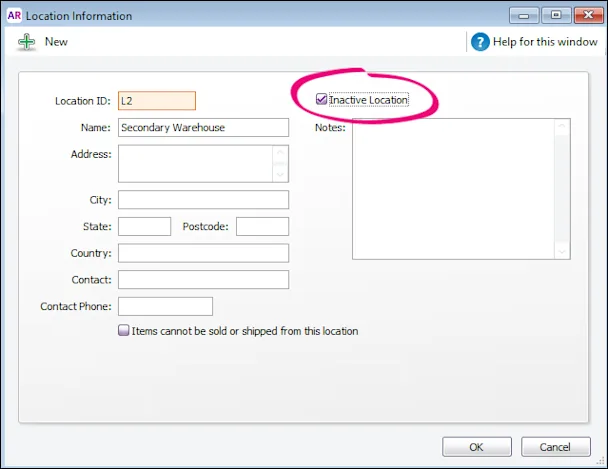Discard changes with the Cancel button
This screenshot has height=469, width=608.
coord(556,447)
